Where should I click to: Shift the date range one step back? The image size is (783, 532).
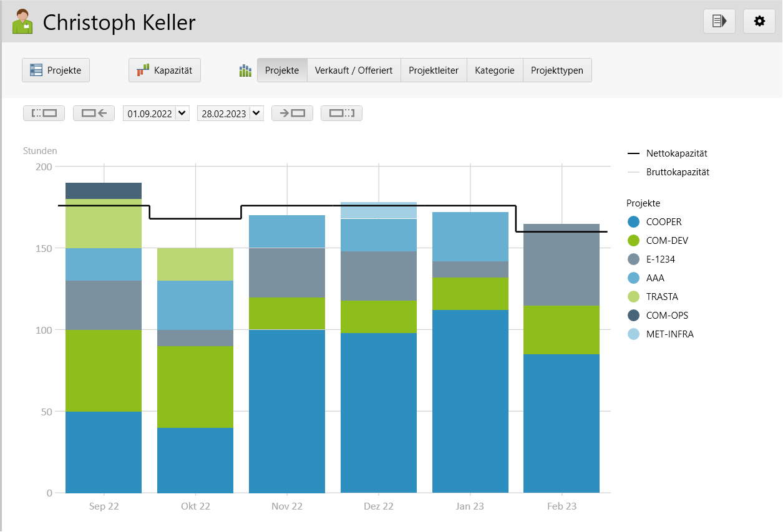point(94,113)
